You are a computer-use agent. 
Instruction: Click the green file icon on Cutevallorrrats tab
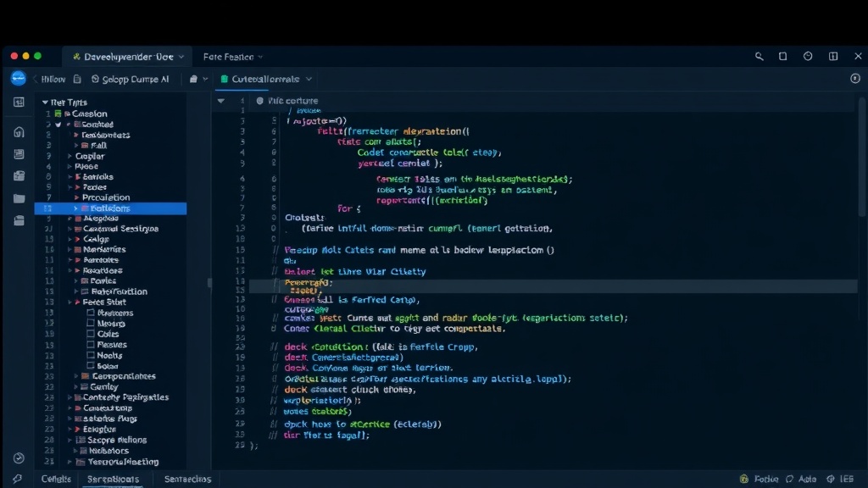pos(224,79)
